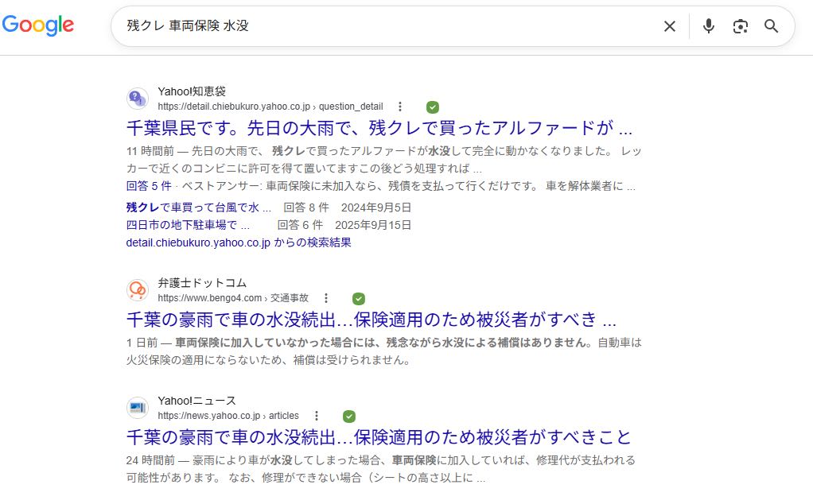Click snippet starting 24 時間前
Image resolution: width=813 pixels, height=504 pixels.
click(x=380, y=469)
